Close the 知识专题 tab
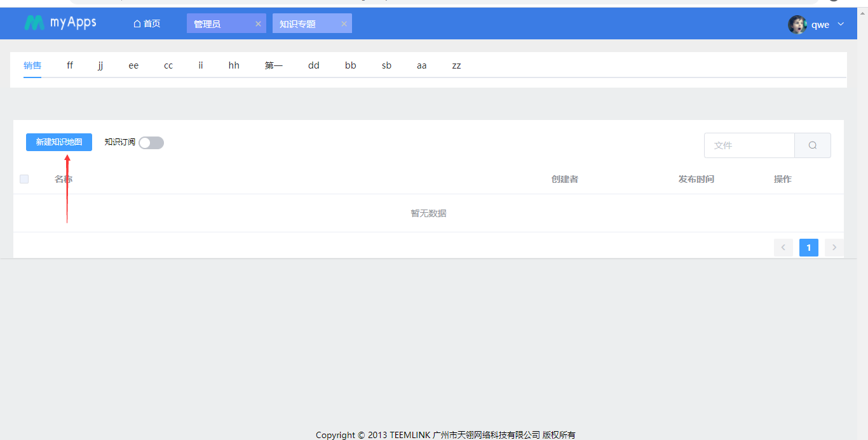Screen dimensions: 868x440 coord(344,23)
